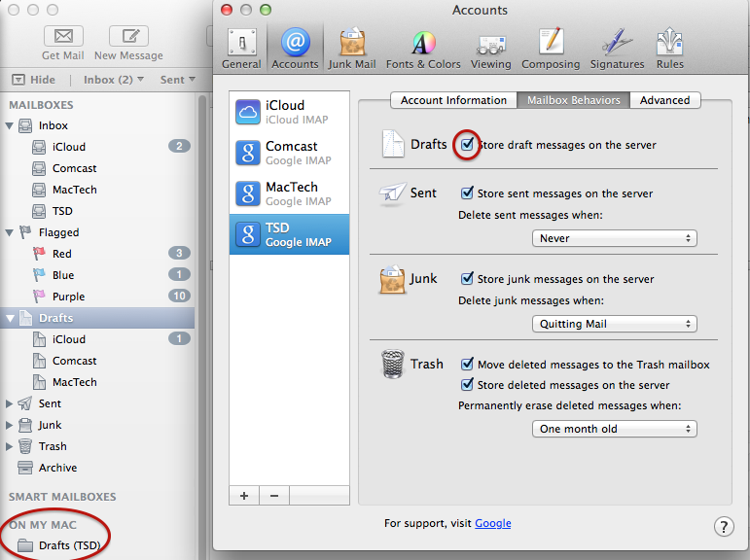This screenshot has height=560, width=750.
Task: Follow the Google support link
Action: coord(492,523)
